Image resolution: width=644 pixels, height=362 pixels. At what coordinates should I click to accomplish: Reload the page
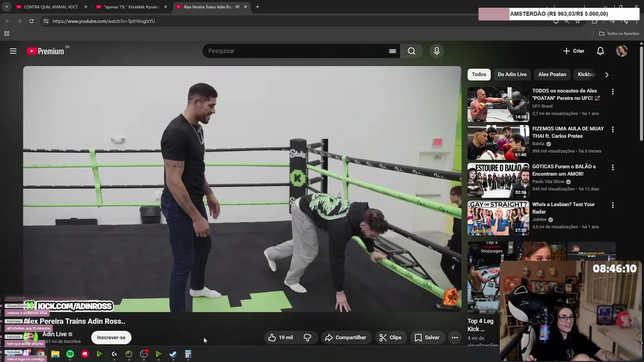pyautogui.click(x=31, y=21)
